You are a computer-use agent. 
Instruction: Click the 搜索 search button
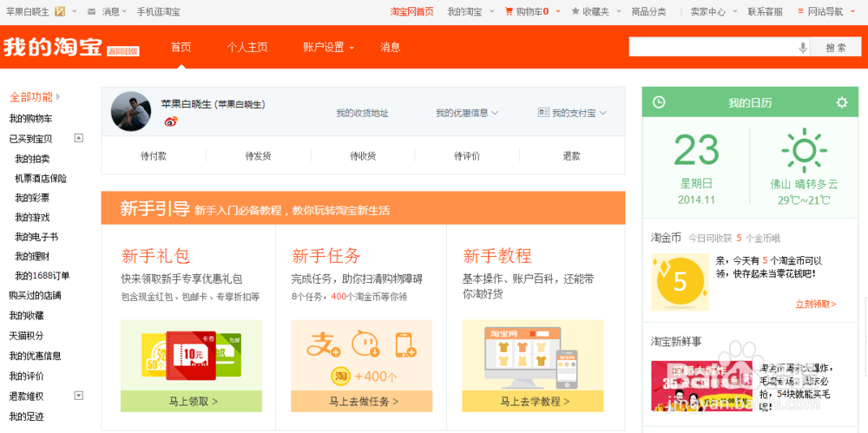tap(836, 48)
